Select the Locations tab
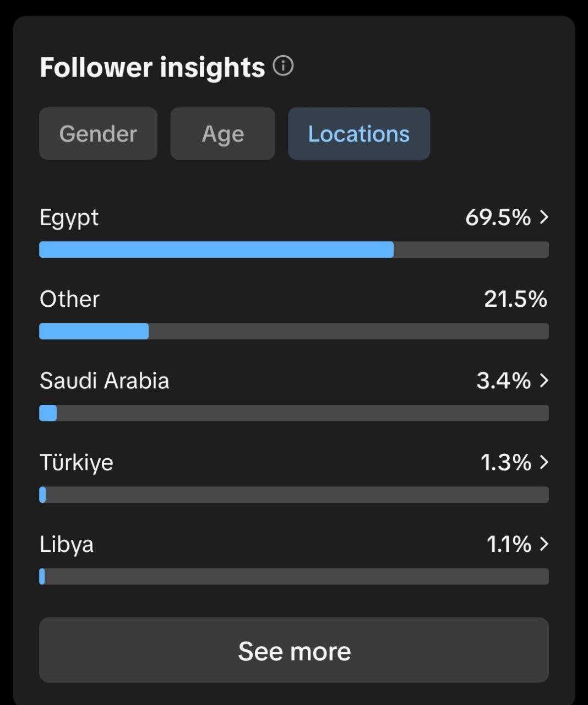The image size is (588, 705). 358,134
